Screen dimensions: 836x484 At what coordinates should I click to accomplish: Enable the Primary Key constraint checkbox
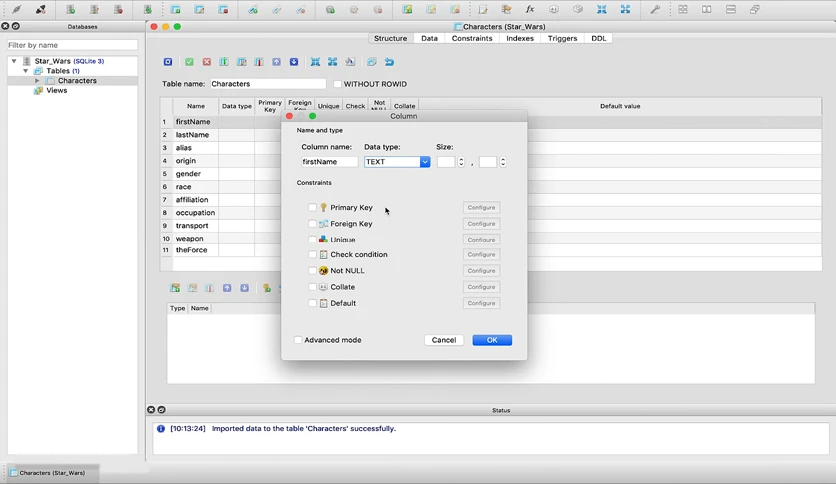click(x=312, y=207)
